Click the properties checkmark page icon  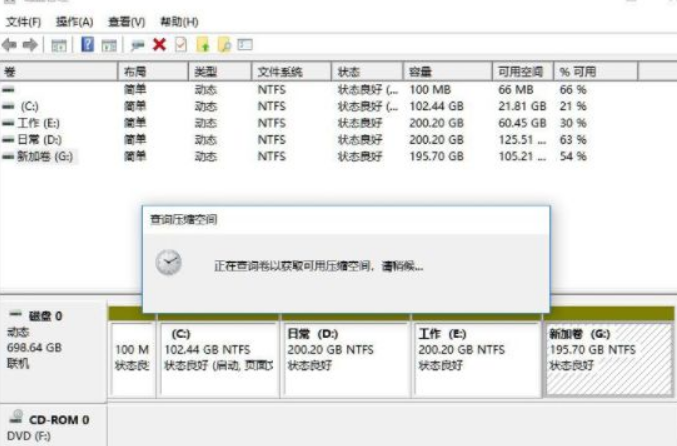pos(180,45)
